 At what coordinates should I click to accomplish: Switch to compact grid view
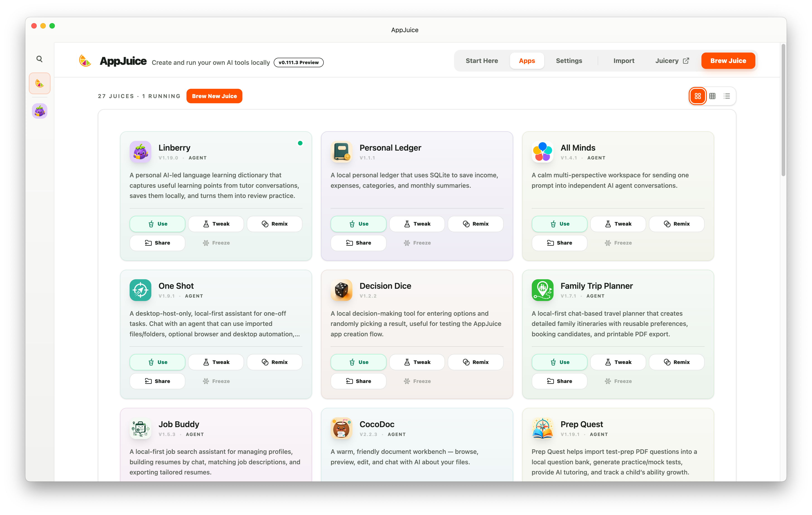point(712,96)
